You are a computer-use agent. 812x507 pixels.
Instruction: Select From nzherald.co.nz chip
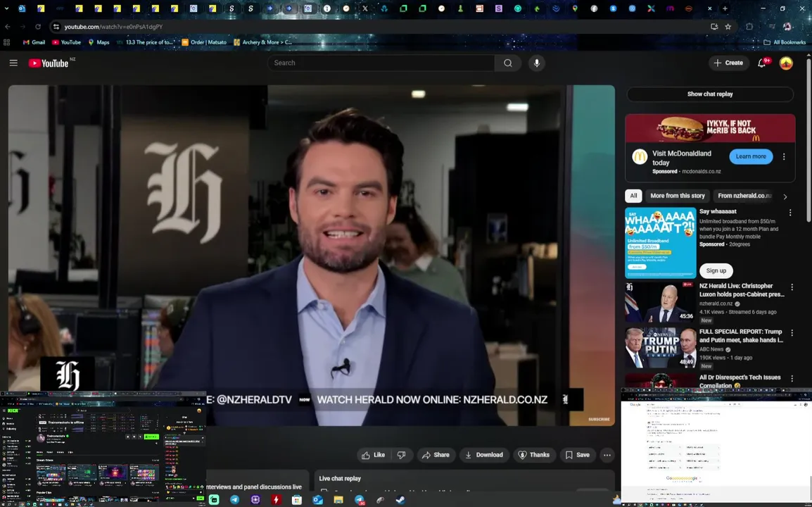pyautogui.click(x=744, y=196)
